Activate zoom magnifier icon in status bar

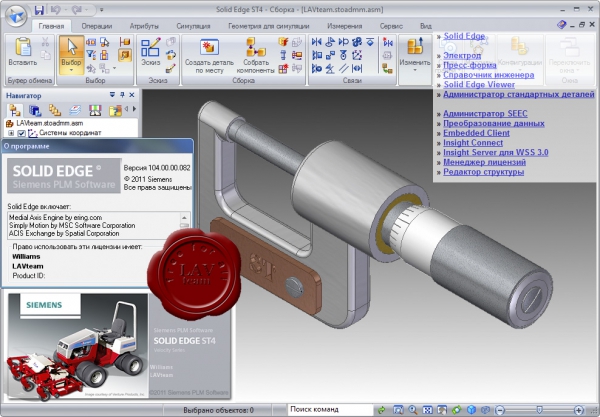click(x=412, y=410)
